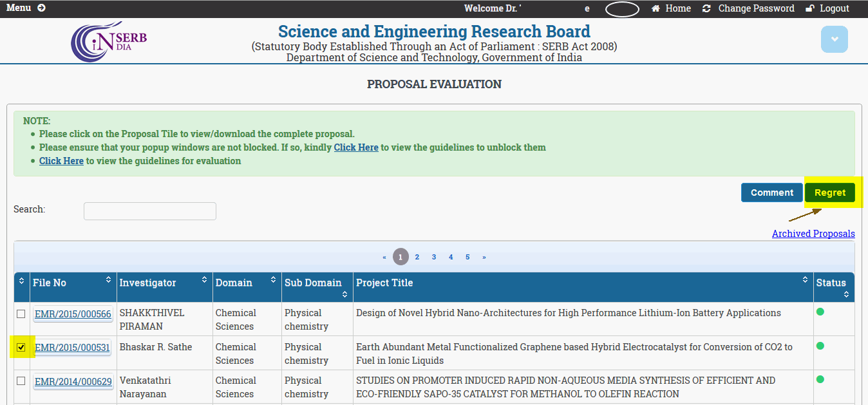Viewport: 868px width, 405px height.
Task: Sort by Sub Domain column arrows
Action: tap(344, 294)
